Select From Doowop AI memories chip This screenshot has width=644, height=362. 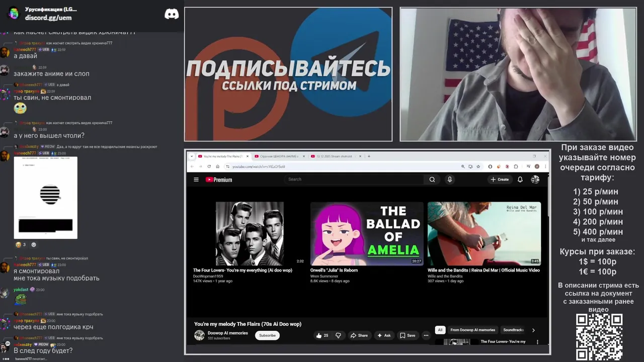pyautogui.click(x=473, y=330)
